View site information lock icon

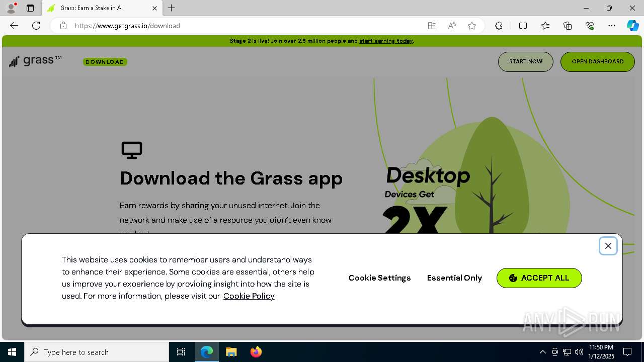pos(63,26)
